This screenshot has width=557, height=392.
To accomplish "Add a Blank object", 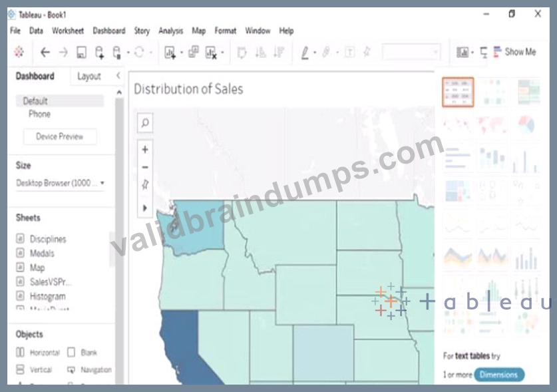I will click(x=83, y=352).
